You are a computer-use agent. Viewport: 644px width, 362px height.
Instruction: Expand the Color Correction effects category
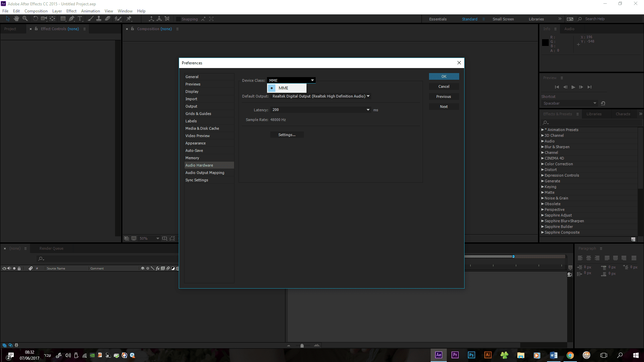pyautogui.click(x=542, y=164)
